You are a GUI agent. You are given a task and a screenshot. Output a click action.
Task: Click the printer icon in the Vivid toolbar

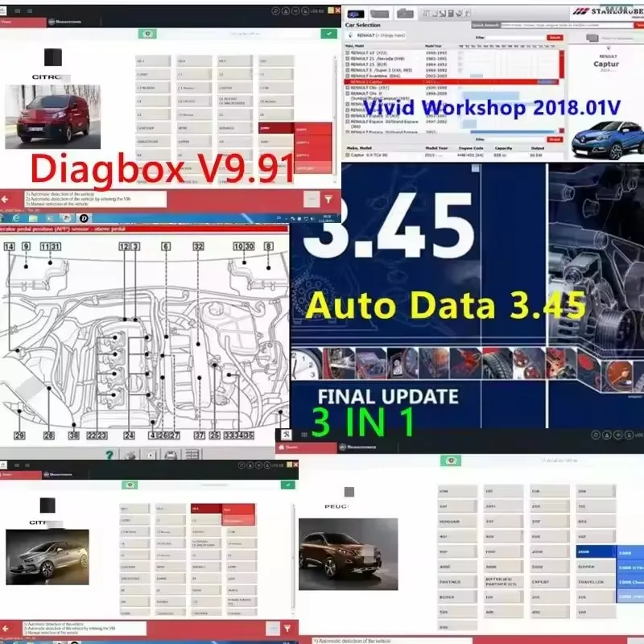click(448, 14)
